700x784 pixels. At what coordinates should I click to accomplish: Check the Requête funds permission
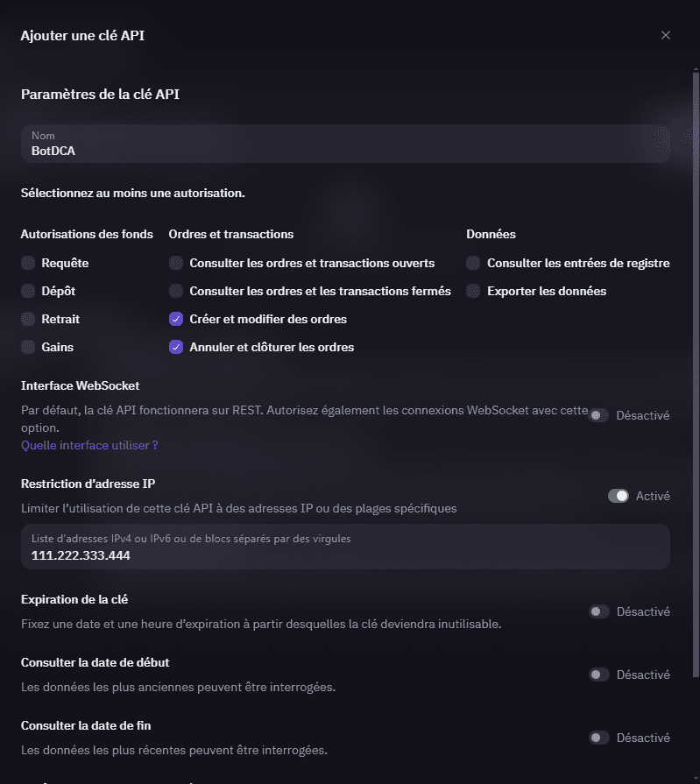coord(29,263)
